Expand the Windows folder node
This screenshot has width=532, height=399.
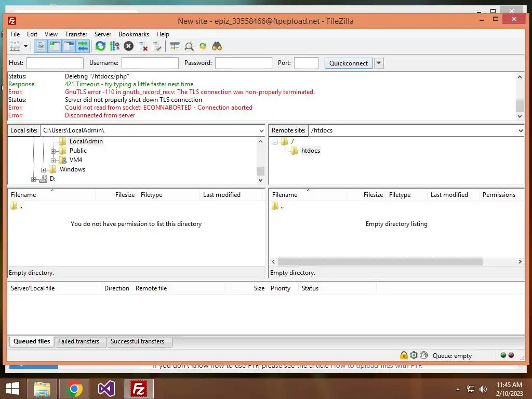click(x=44, y=170)
